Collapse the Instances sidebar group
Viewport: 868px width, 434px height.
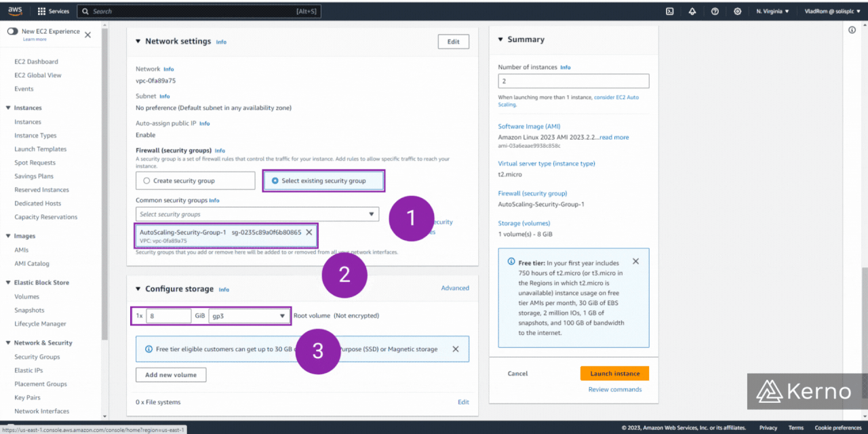point(8,108)
